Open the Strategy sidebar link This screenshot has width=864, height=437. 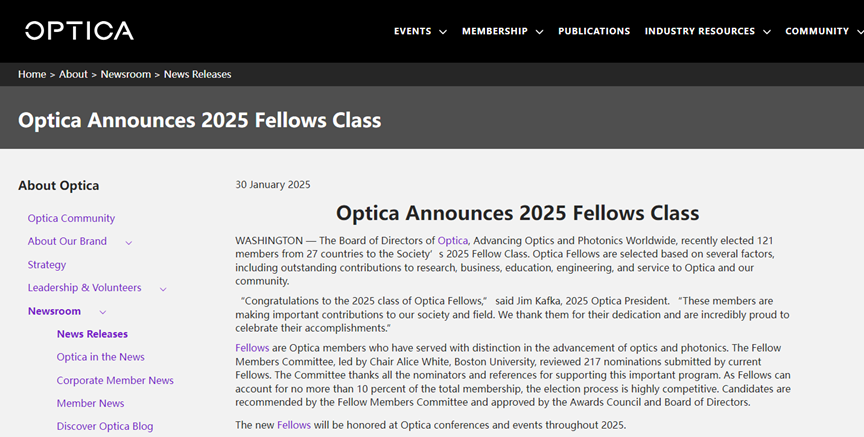tap(47, 265)
